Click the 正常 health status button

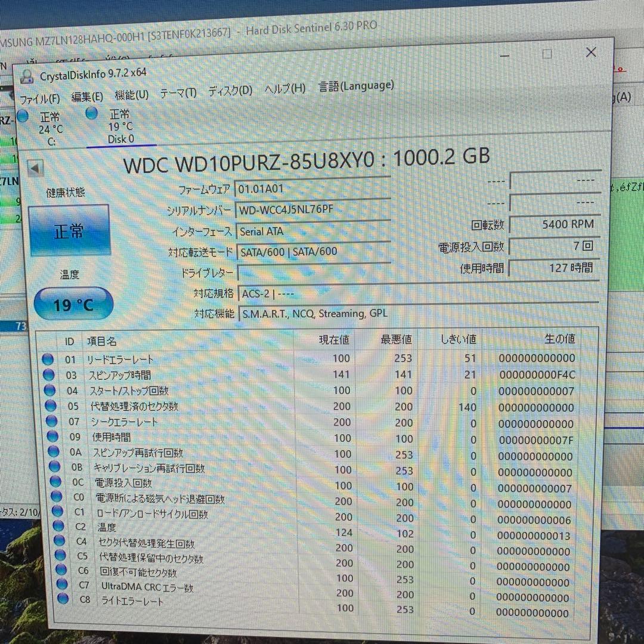coord(70,230)
